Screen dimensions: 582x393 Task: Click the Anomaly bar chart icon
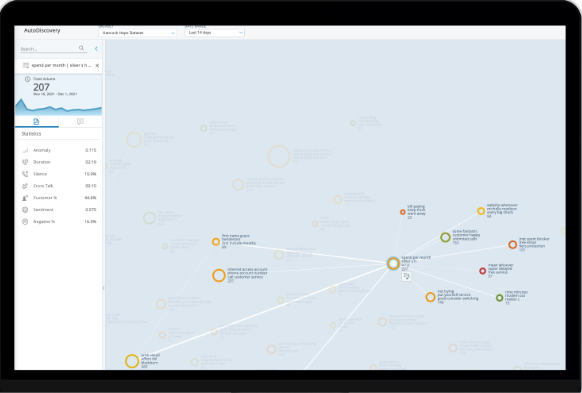click(x=25, y=150)
